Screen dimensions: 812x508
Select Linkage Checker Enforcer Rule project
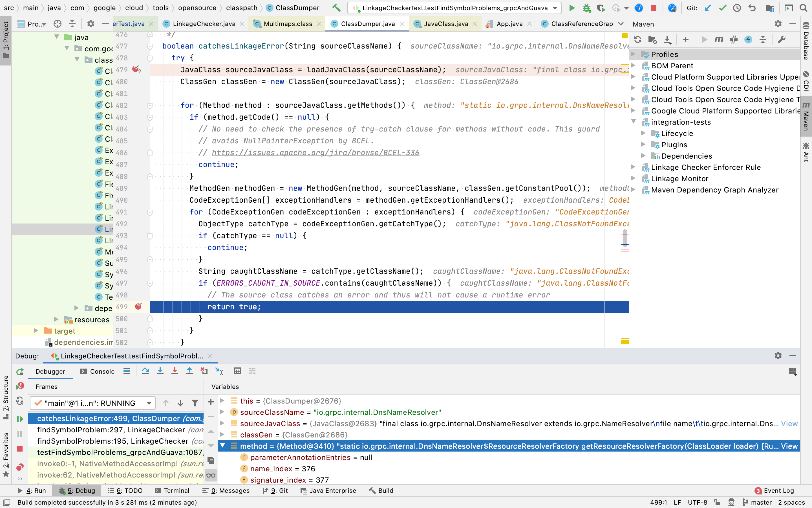(706, 167)
